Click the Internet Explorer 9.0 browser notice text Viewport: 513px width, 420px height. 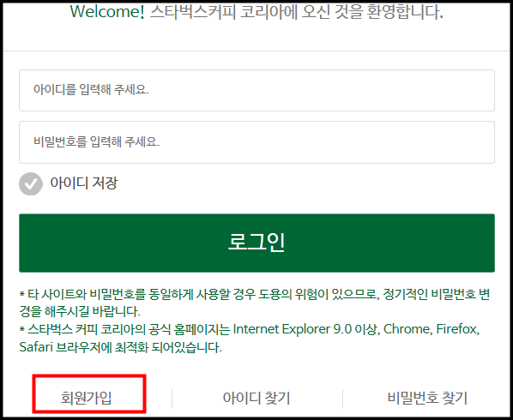(250, 338)
